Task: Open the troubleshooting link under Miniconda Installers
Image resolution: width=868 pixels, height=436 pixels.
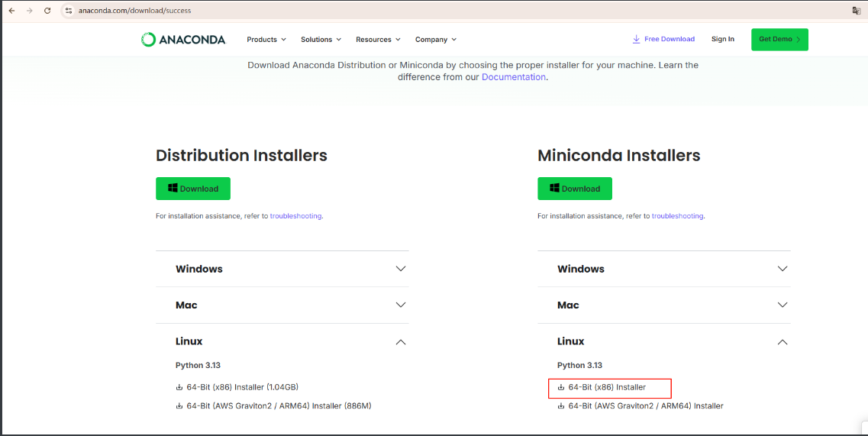Action: 678,216
